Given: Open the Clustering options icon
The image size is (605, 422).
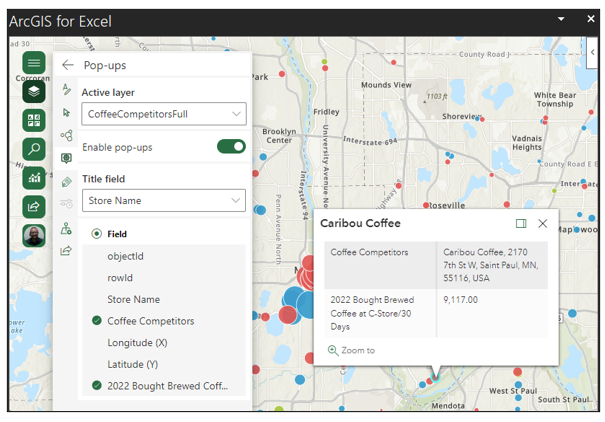Looking at the screenshot, I should (x=66, y=135).
